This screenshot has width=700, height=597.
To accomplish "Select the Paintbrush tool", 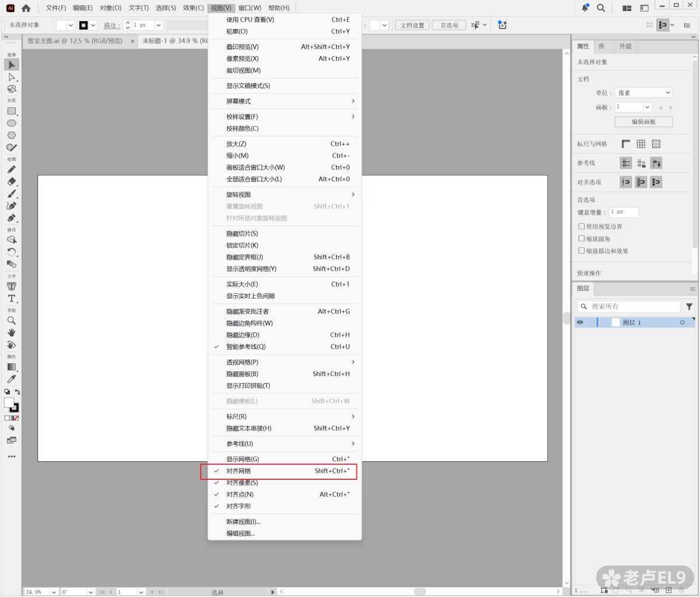I will (x=12, y=194).
